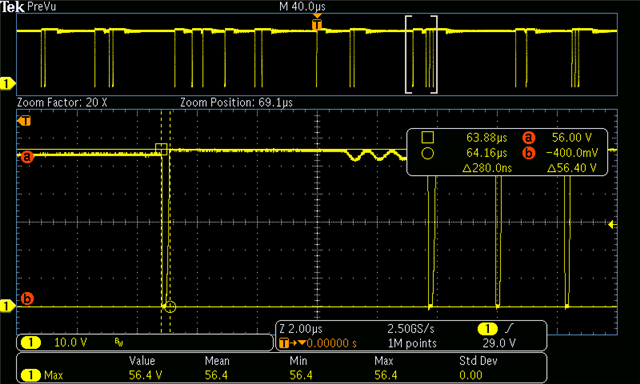Click the rising edge trigger slope icon
Image resolution: width=640 pixels, height=384 pixels.
click(509, 329)
